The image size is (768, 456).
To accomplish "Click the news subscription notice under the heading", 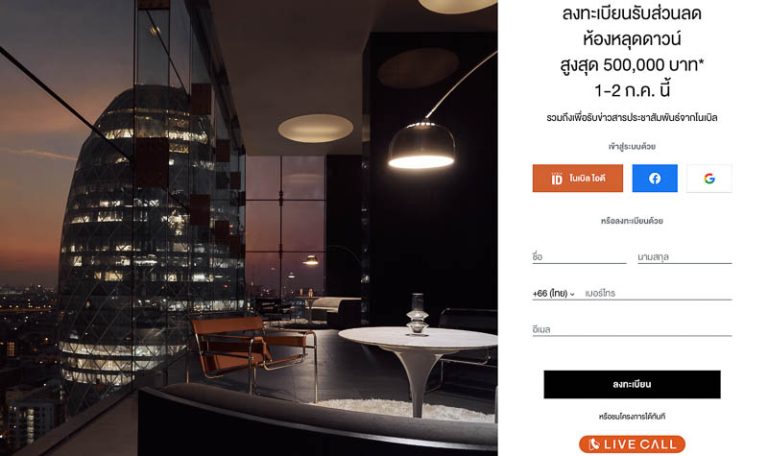I will [632, 118].
